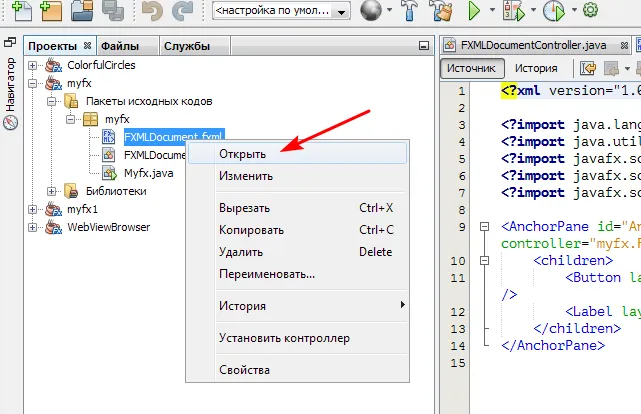
Task: Click the Build Project hammer icon
Action: (410, 10)
